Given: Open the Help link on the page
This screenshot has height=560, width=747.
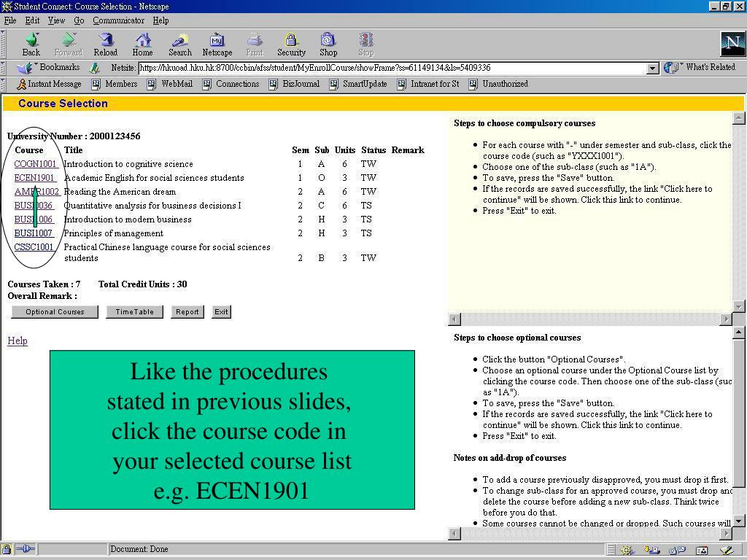Looking at the screenshot, I should point(18,341).
